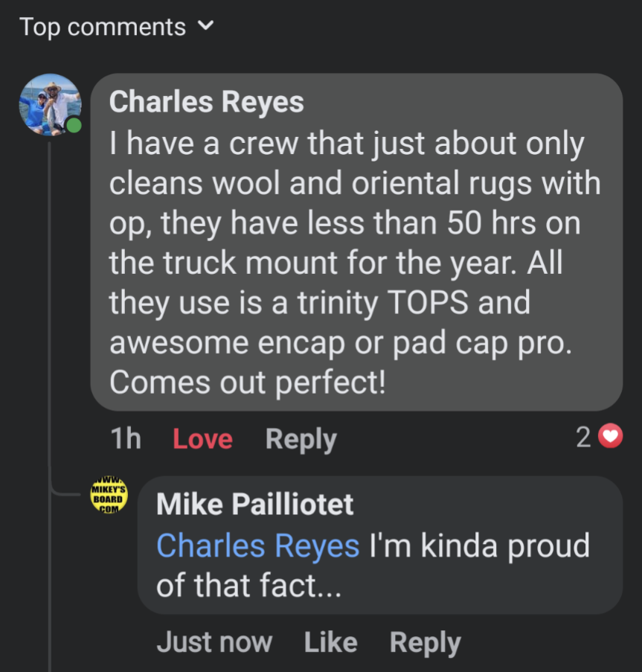
Task: Reply to Charles Reyes' comment
Action: (x=301, y=438)
